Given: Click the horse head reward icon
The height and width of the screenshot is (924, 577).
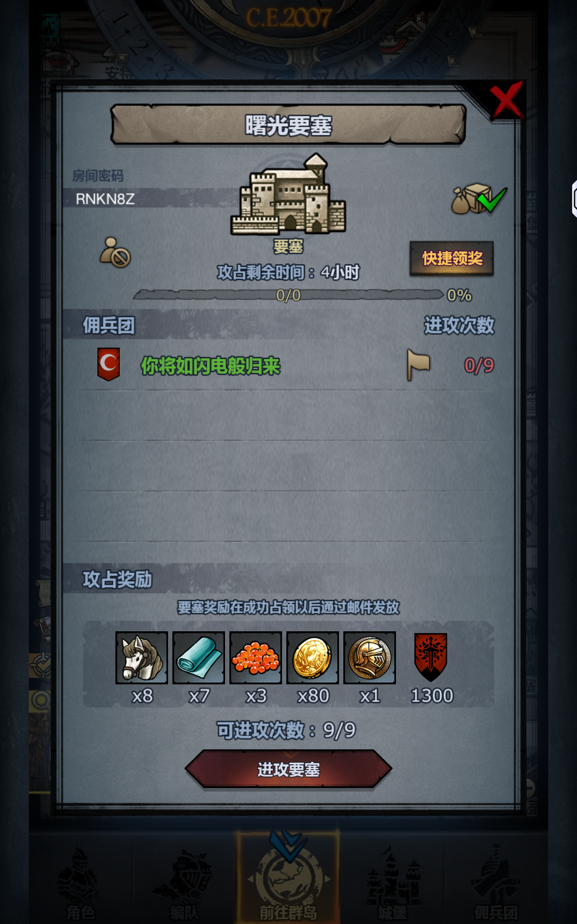Looking at the screenshot, I should (142, 657).
